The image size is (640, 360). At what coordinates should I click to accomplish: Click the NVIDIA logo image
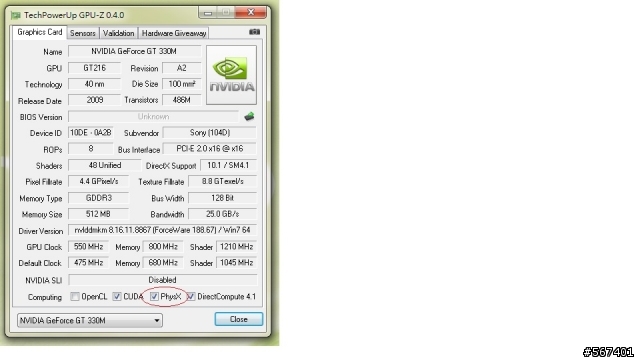point(231,75)
